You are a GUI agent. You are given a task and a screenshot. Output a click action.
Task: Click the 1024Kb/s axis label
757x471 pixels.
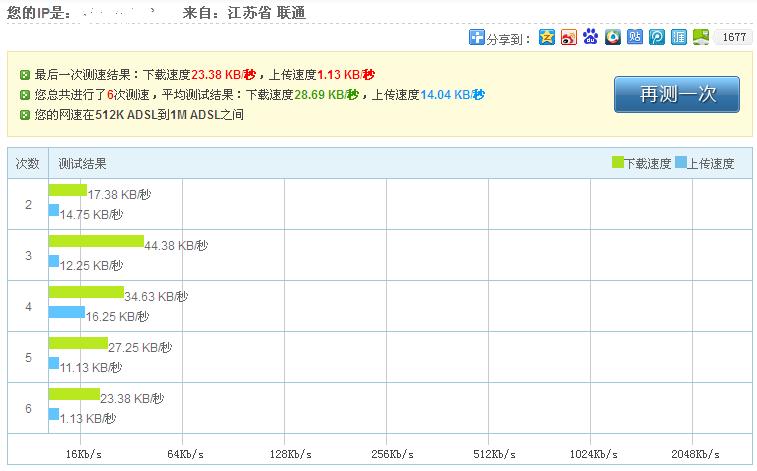coord(593,454)
